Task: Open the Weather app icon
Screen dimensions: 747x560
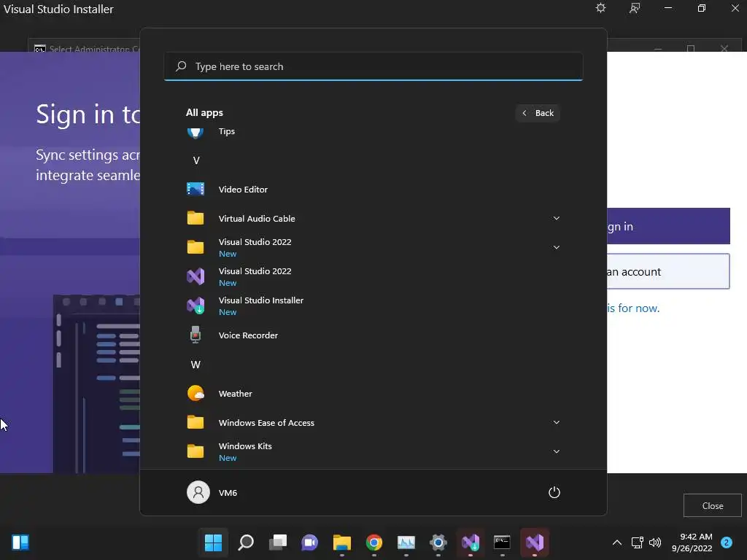Action: tap(196, 393)
